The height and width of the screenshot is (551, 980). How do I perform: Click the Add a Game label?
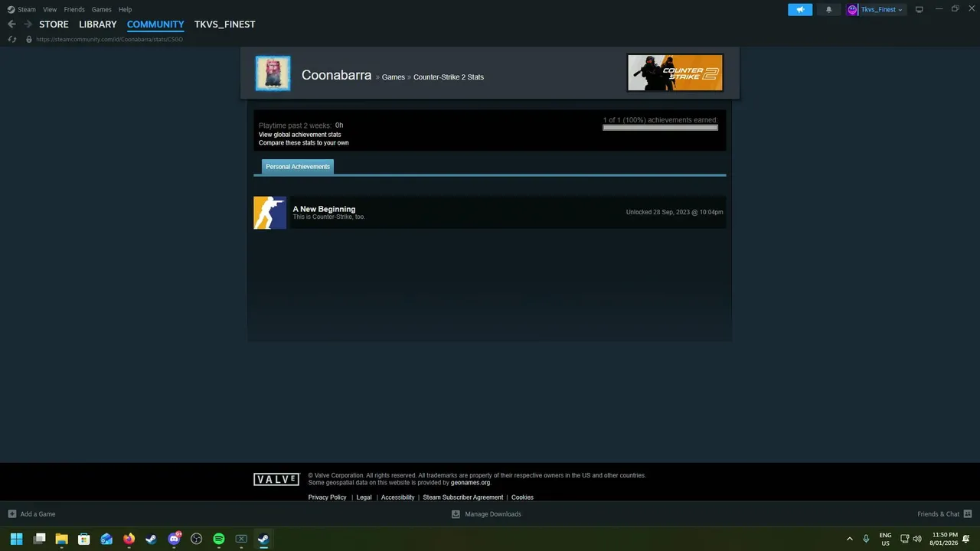[38, 514]
